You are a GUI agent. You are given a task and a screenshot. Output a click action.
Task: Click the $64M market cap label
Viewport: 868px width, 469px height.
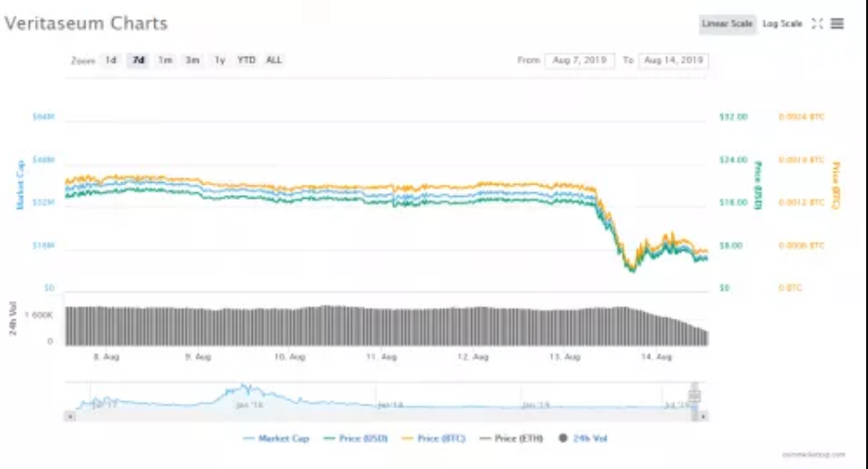[x=44, y=117]
